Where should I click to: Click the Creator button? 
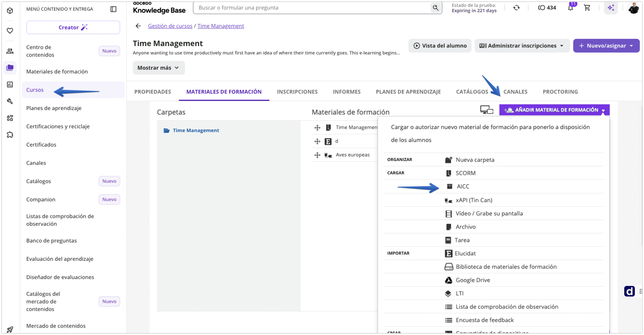click(73, 27)
